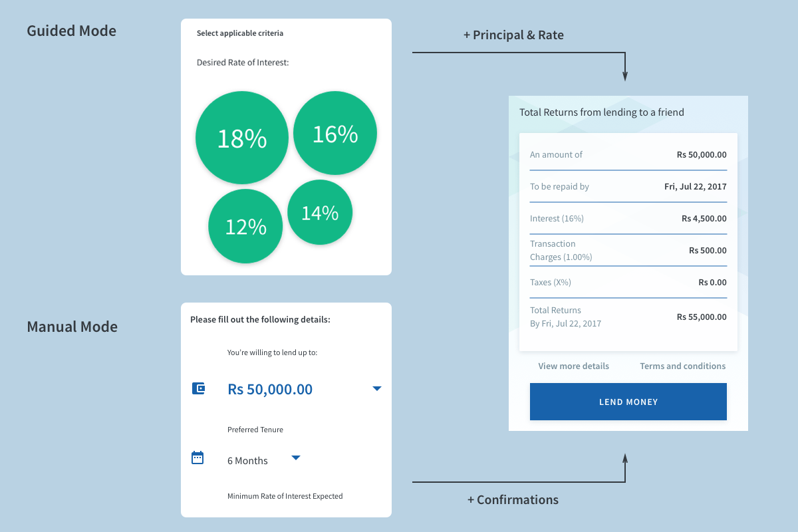Open the Preferred Tenure dropdown arrow
Viewport: 798px width, 532px height.
pyautogui.click(x=296, y=458)
